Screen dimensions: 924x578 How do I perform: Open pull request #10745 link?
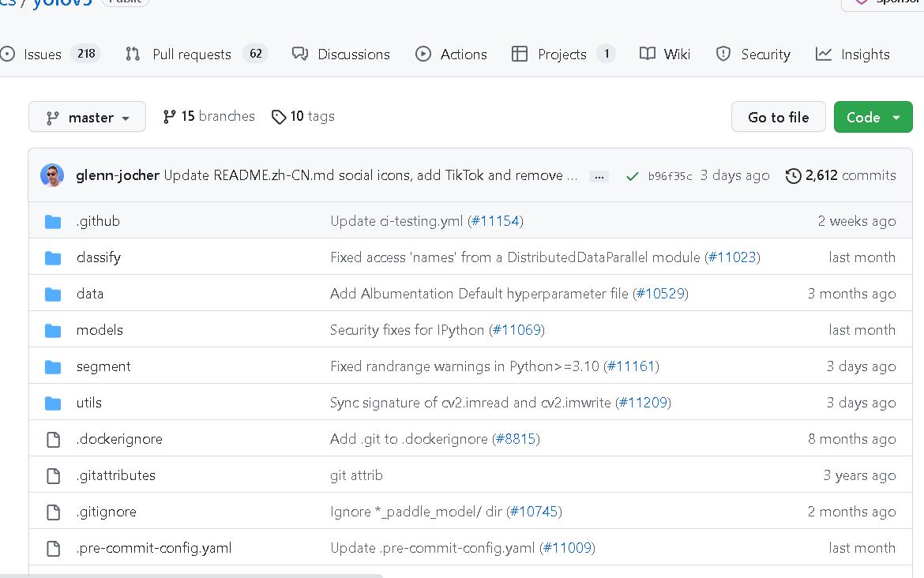click(x=534, y=512)
